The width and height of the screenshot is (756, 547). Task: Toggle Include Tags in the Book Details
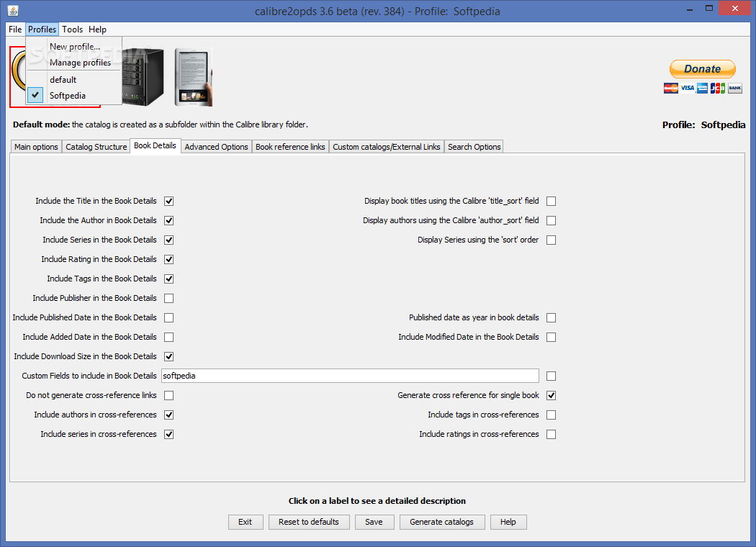(x=168, y=279)
